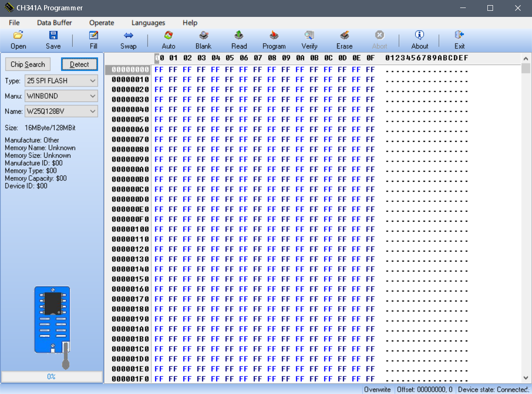The width and height of the screenshot is (532, 394).
Task: Click the 0% progress bar
Action: pos(52,377)
